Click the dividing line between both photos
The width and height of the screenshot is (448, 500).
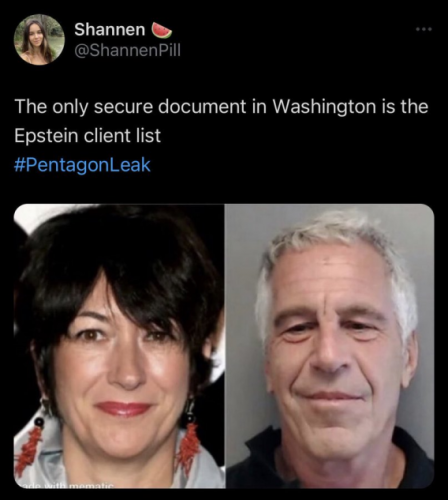[225, 346]
